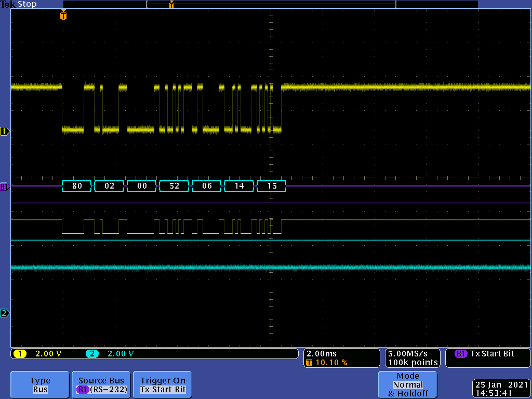Click the trigger marker in record overview bar
532x399 pixels.
point(171,4)
